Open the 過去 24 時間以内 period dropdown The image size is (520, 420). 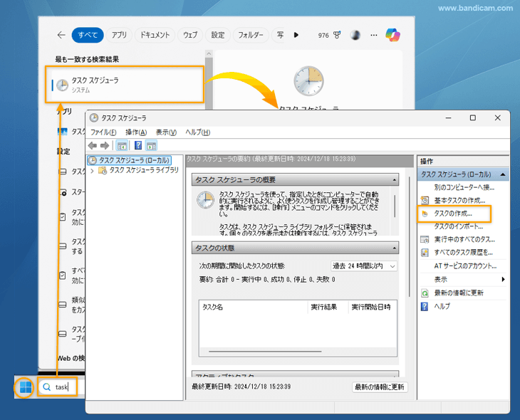(364, 266)
